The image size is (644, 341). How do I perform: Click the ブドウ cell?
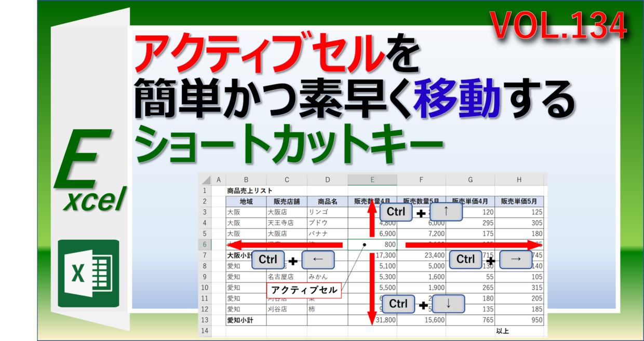327,223
